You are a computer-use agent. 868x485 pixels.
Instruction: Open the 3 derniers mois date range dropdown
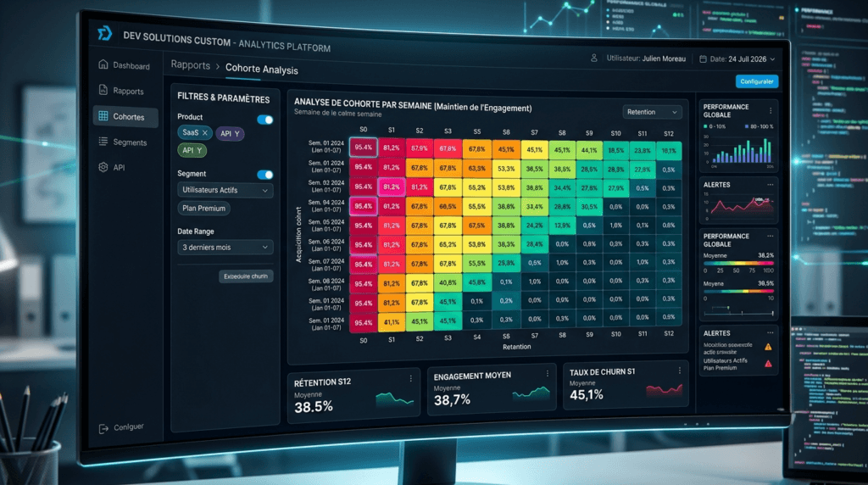(x=225, y=248)
